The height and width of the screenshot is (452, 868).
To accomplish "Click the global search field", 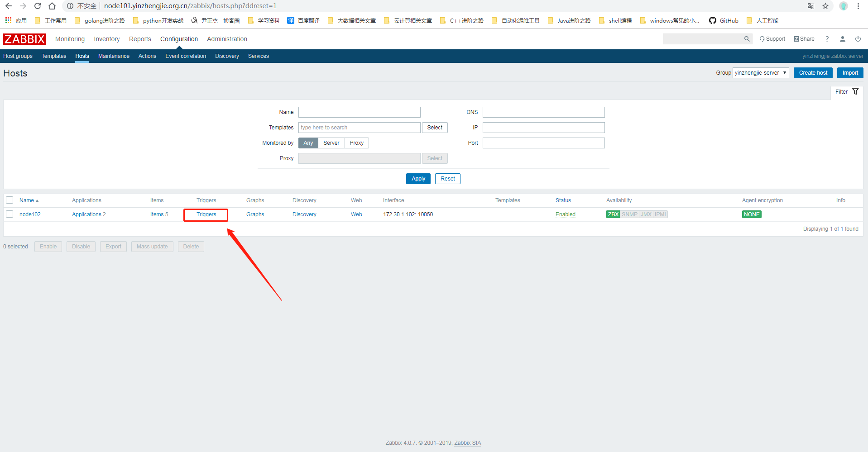I will pyautogui.click(x=703, y=39).
